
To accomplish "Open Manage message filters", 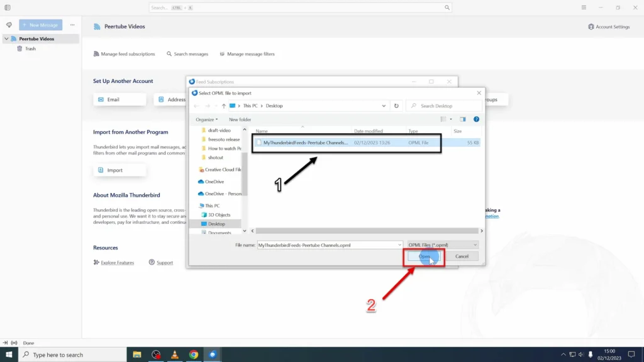I will 247,54.
